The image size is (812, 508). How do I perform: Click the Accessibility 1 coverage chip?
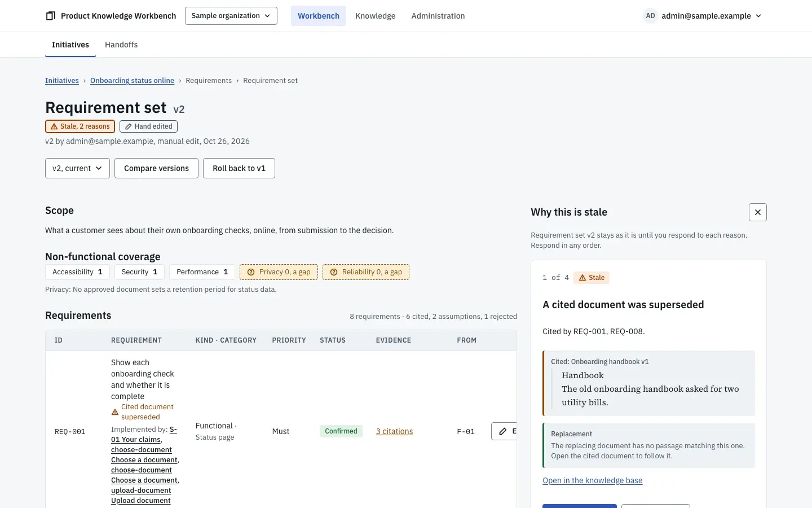tap(77, 272)
